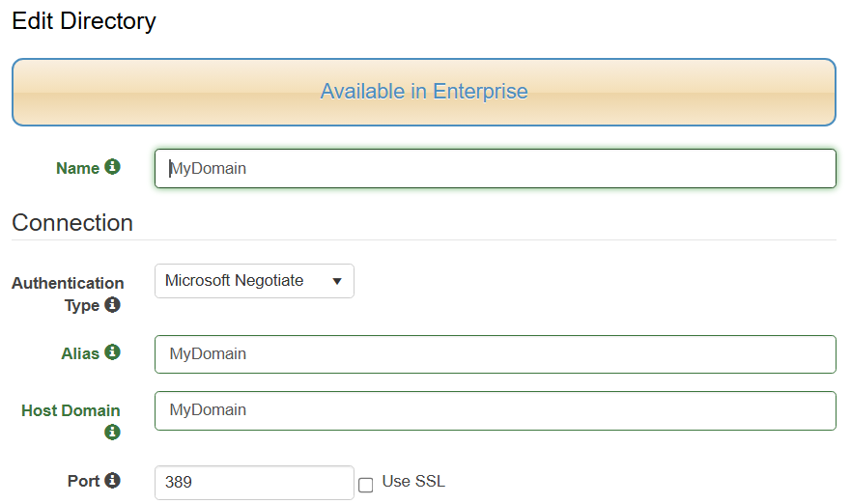Image resolution: width=851 pixels, height=504 pixels.
Task: Open the info tooltip icon for Alias
Action: [x=113, y=352]
